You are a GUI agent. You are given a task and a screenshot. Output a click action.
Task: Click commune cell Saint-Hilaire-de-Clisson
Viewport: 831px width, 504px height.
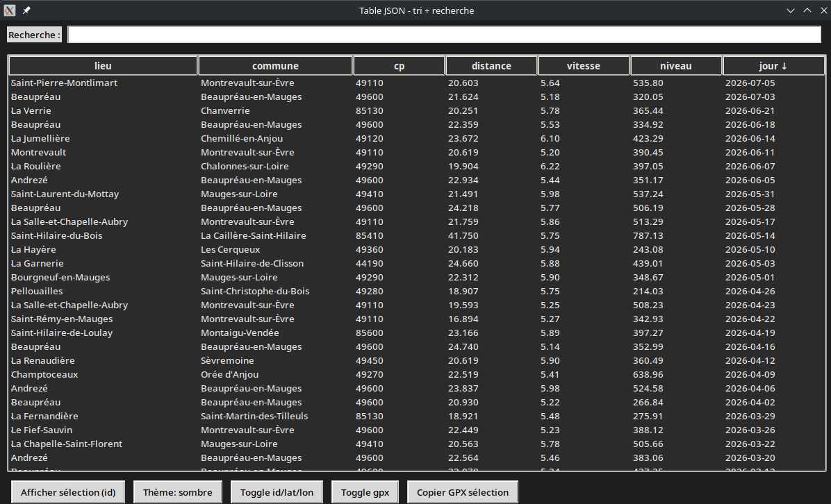pos(252,264)
